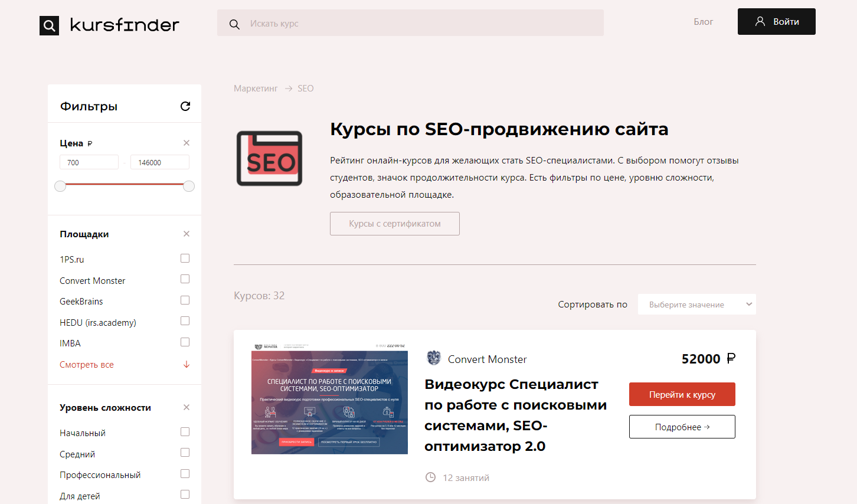Clear the Площадки filter via its X icon
This screenshot has width=857, height=504.
coord(186,234)
